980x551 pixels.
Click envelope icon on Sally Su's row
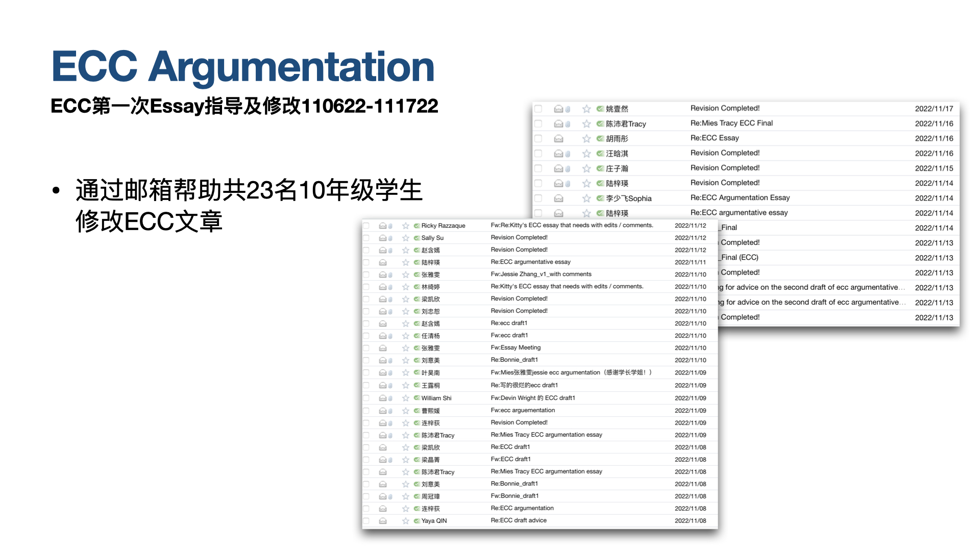(x=383, y=238)
